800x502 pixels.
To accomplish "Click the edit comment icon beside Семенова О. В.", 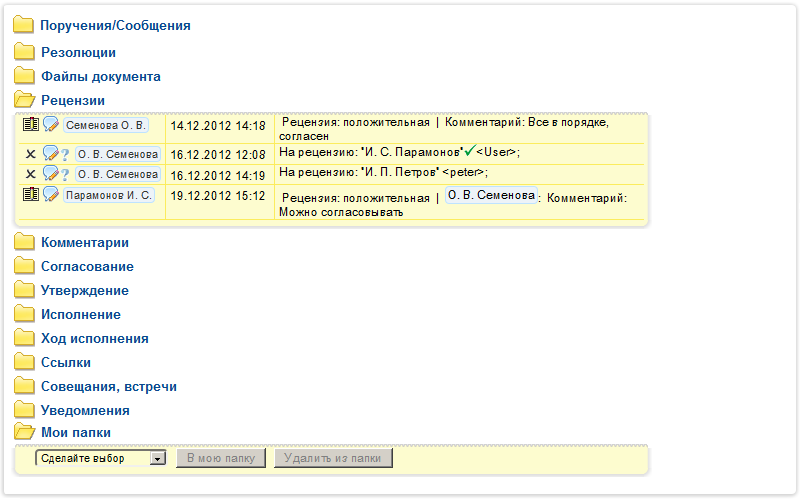I will click(x=51, y=125).
